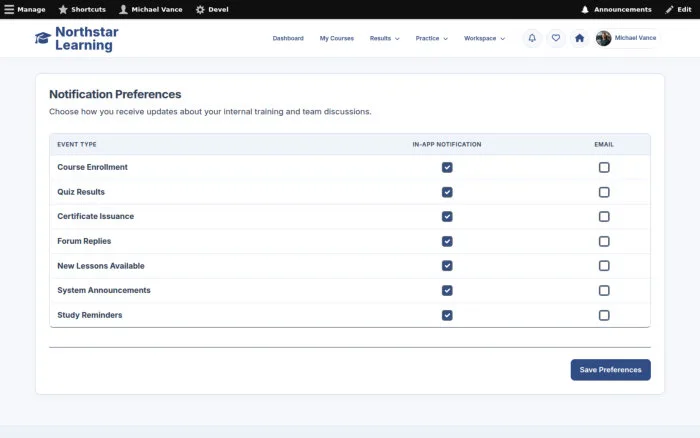
Task: Open the Dashboard nav item
Action: coord(288,38)
